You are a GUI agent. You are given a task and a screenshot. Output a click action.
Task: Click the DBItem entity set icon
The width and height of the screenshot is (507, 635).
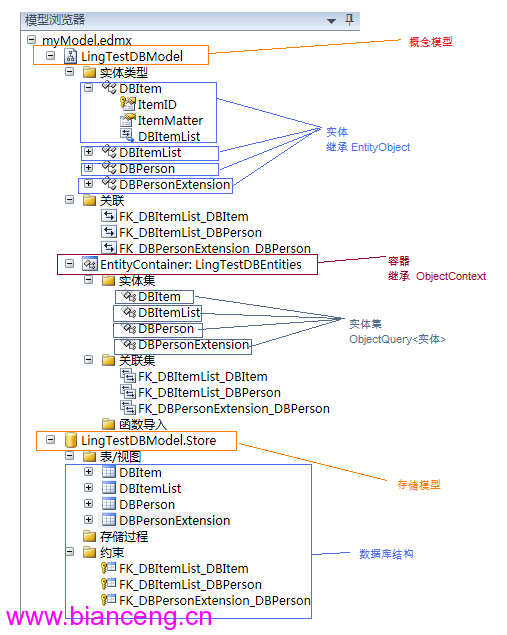129,296
